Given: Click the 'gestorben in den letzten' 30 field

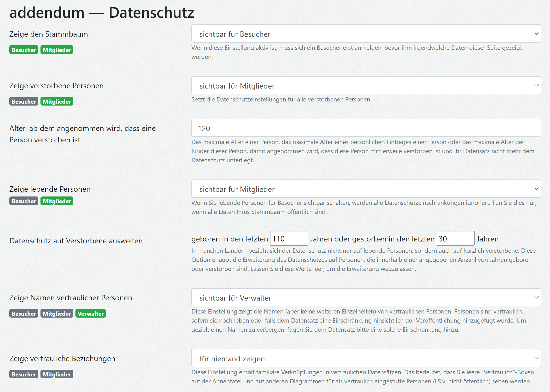Looking at the screenshot, I should 455,239.
